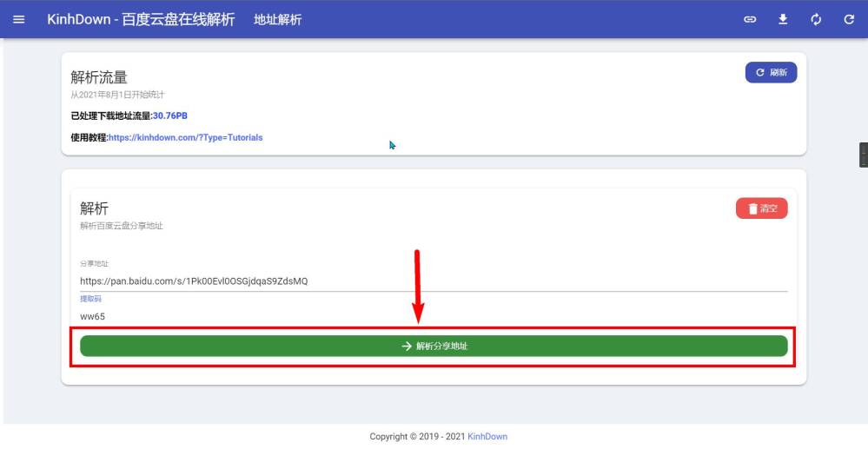This screenshot has height=449, width=868.
Task: Open the hamburger navigation menu
Action: [19, 19]
